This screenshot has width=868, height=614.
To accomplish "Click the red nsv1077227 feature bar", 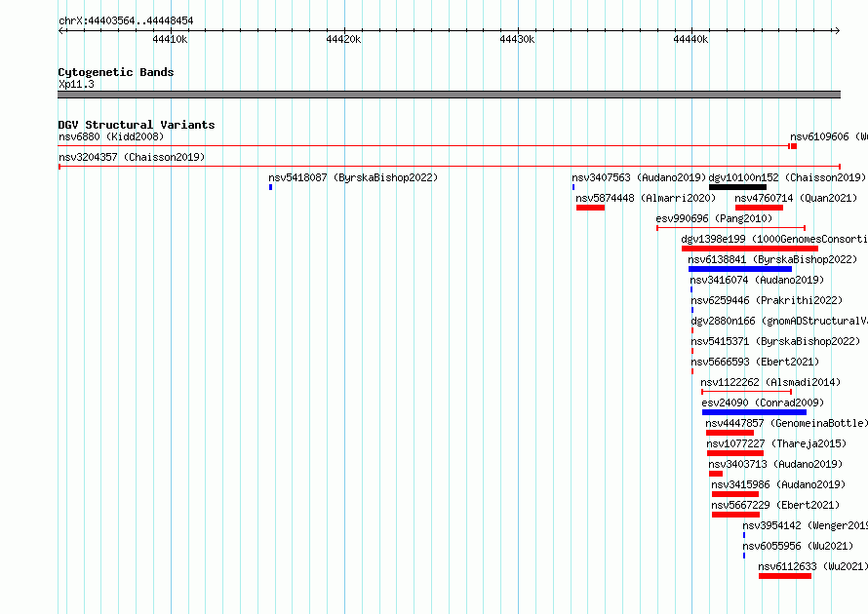I will pyautogui.click(x=735, y=453).
